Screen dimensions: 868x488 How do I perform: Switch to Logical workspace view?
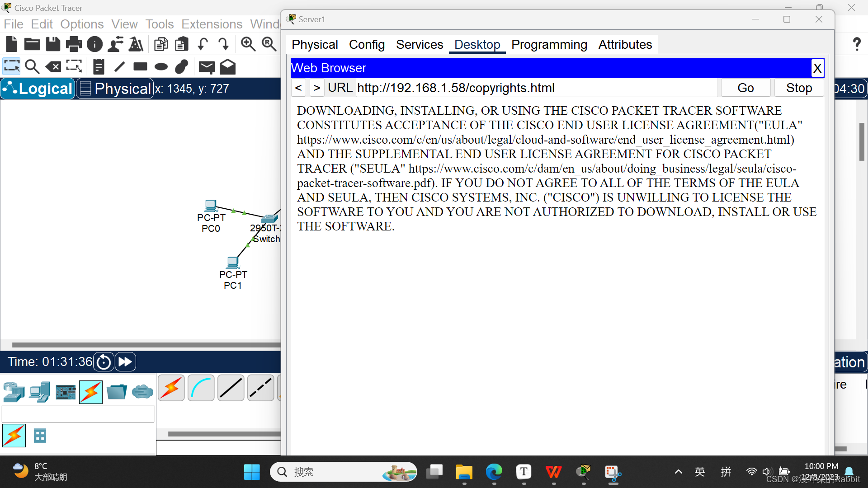pyautogui.click(x=38, y=89)
